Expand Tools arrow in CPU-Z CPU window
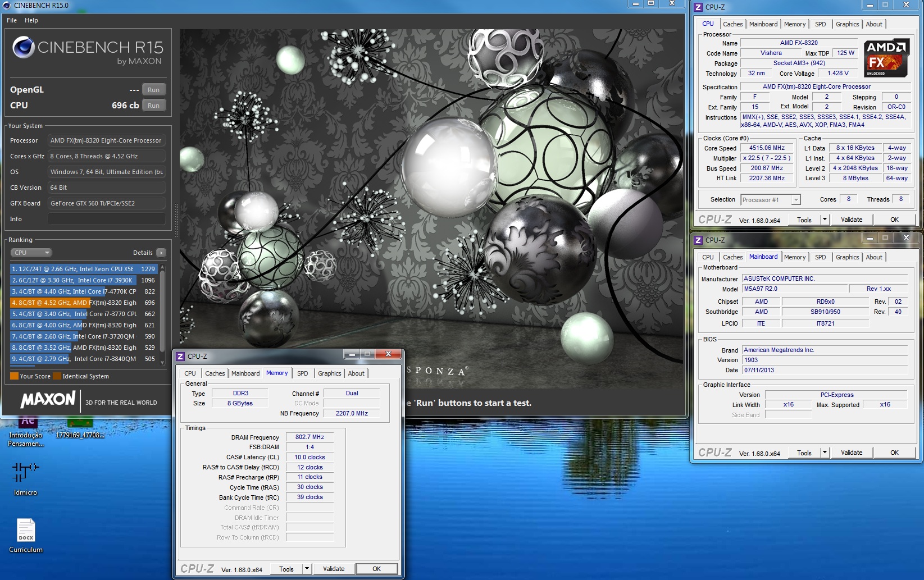Image resolution: width=924 pixels, height=580 pixels. 825,220
